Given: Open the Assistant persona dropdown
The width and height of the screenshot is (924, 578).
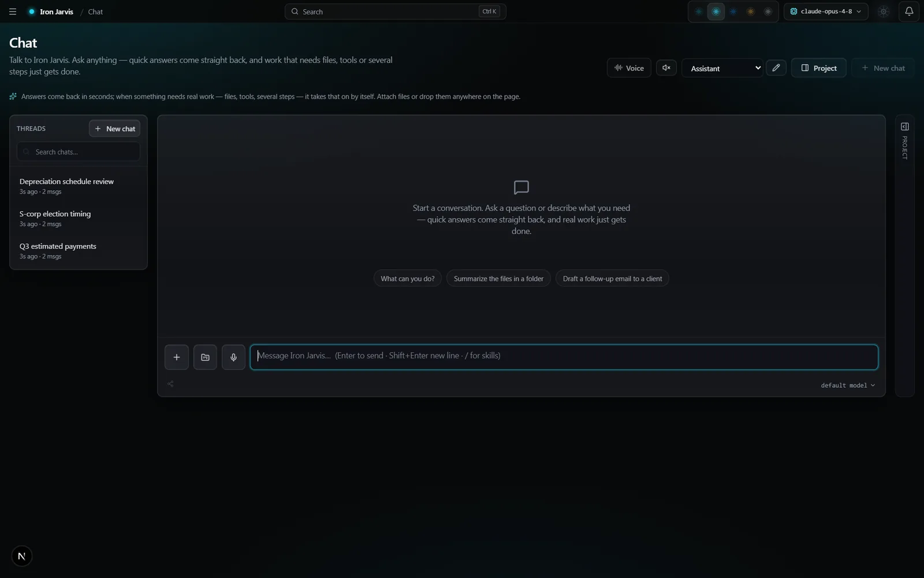Looking at the screenshot, I should 722,68.
